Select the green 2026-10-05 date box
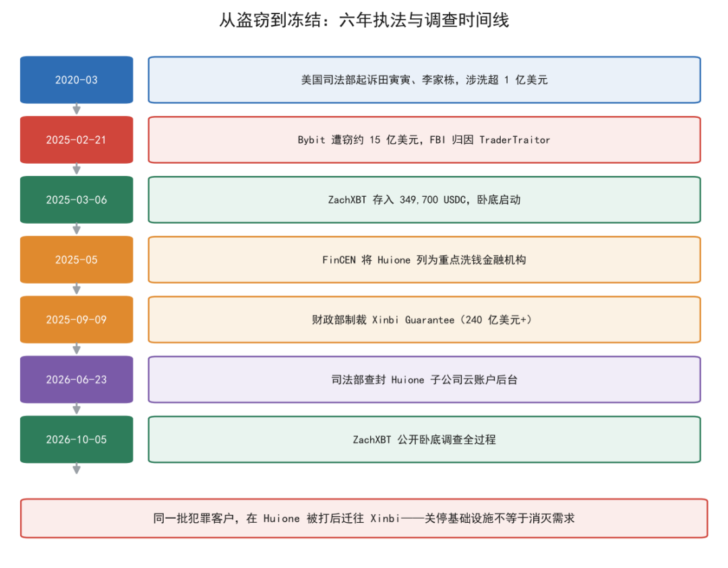 (77, 439)
